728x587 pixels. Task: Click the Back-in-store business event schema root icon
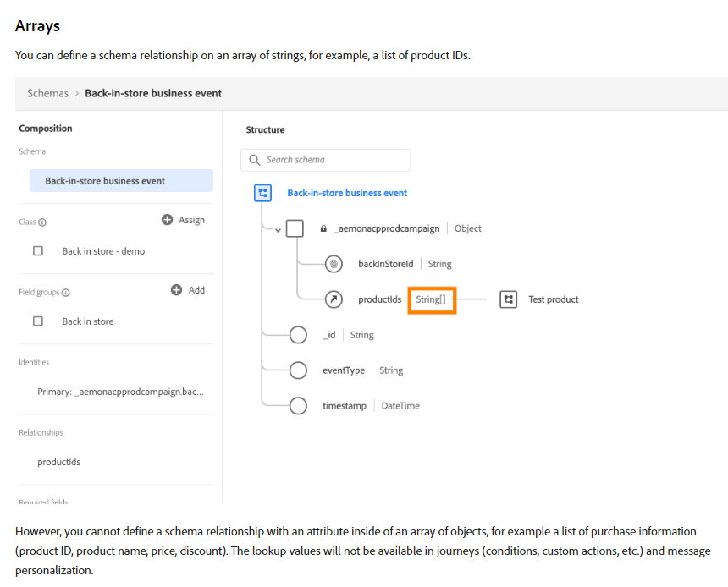(x=263, y=193)
